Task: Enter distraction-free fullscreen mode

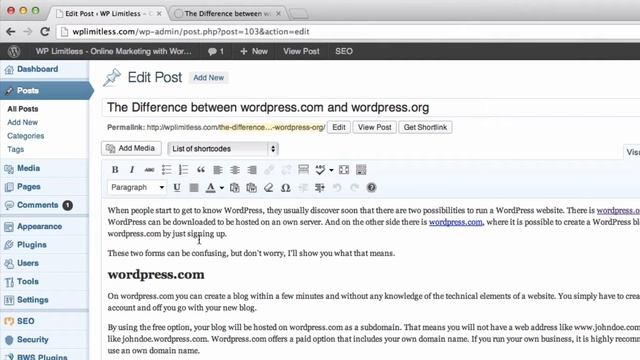Action: pyautogui.click(x=344, y=170)
